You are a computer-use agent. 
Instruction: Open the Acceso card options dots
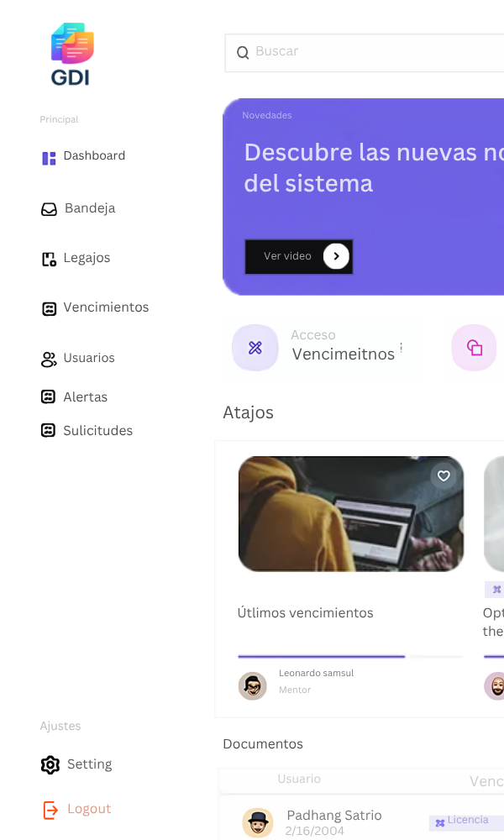[x=402, y=347]
